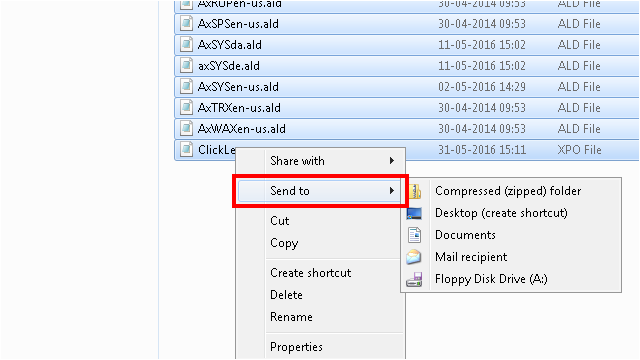Click date cell of AxSPSen-us.ald row
Viewport: 640px width, 360px height.
pos(482,24)
